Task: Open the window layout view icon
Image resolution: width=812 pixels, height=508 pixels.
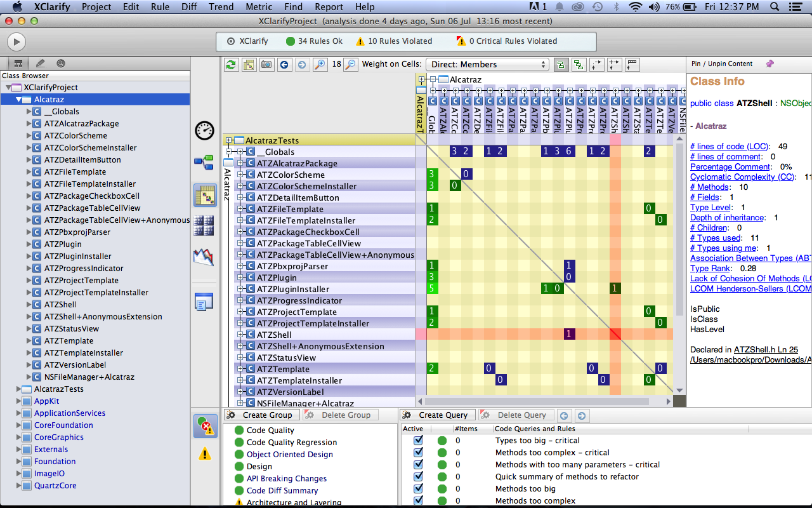Action: point(204,302)
